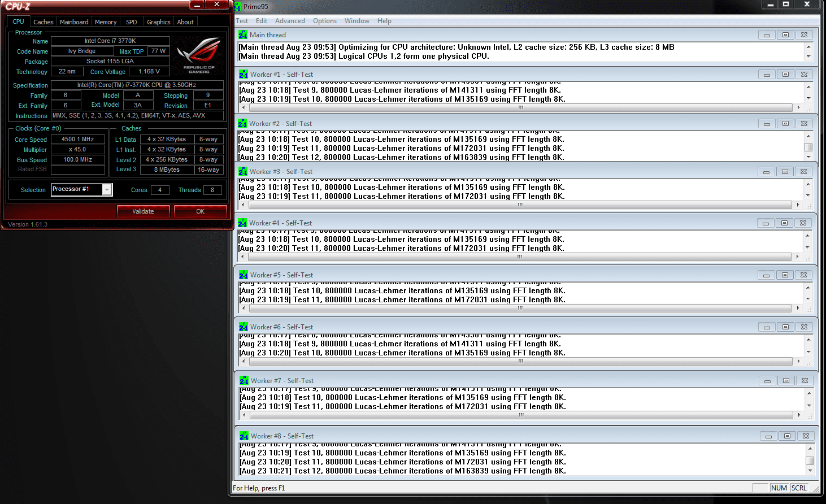Minimize the Worker #4 child window
Viewport: 826px width, 504px height.
click(766, 223)
